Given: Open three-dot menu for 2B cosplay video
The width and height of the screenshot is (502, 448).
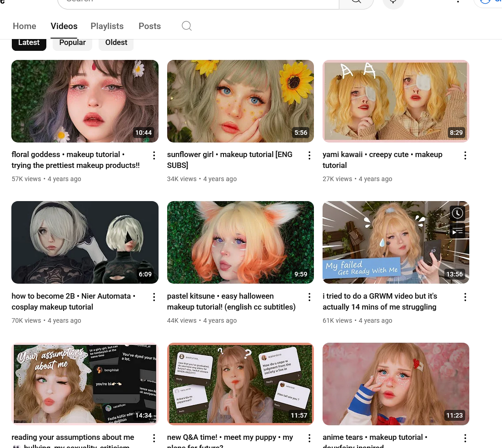Looking at the screenshot, I should [154, 297].
